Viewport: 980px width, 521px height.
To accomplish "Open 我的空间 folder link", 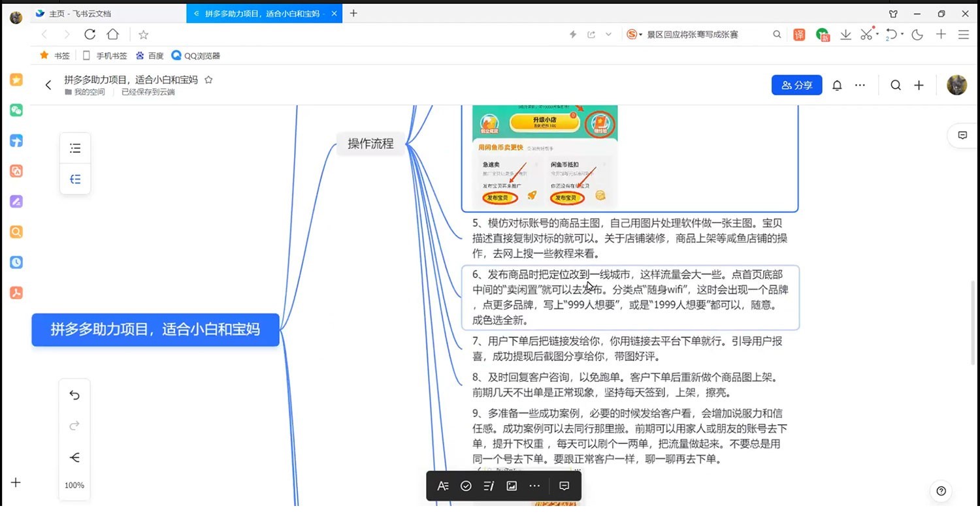I will [84, 92].
